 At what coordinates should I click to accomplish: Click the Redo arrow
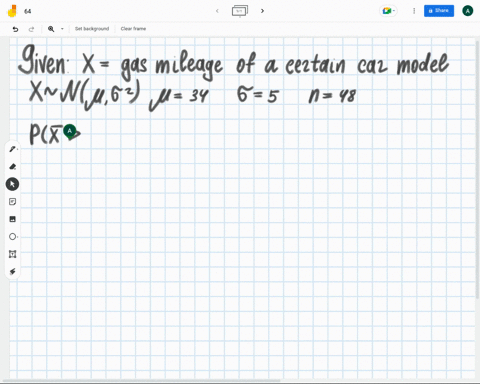pyautogui.click(x=31, y=29)
